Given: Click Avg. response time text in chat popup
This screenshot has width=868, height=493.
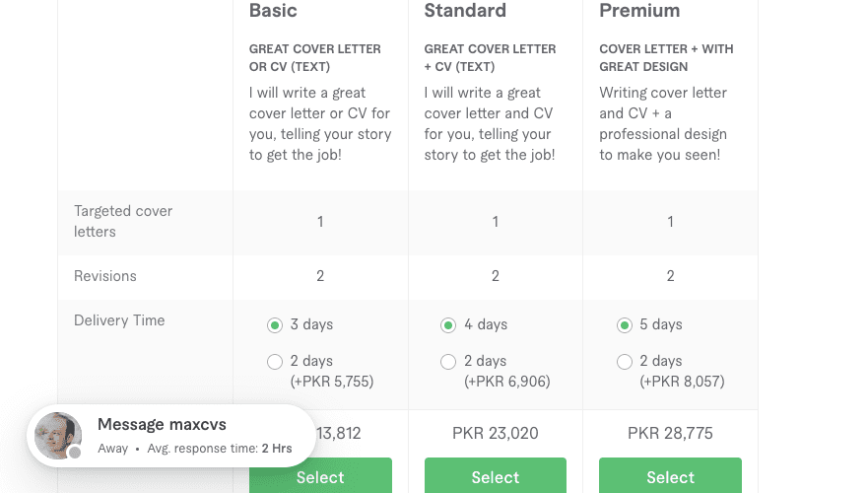Looking at the screenshot, I should pos(219,449).
